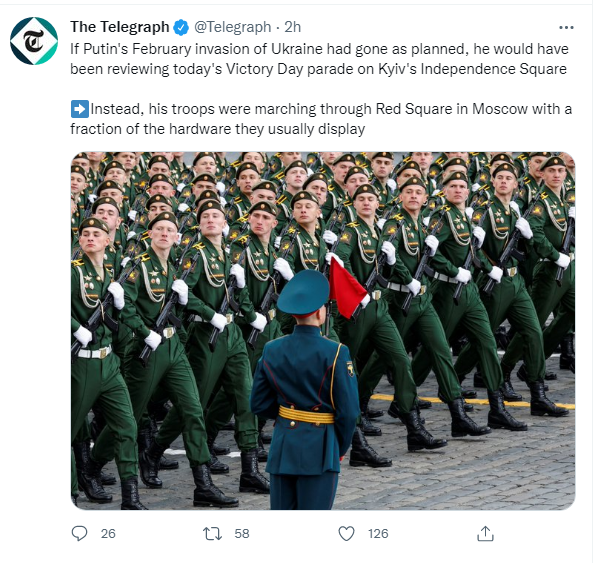The width and height of the screenshot is (596, 563).
Task: Click the blue right-arrow emoji in the tweet
Action: coord(80,109)
